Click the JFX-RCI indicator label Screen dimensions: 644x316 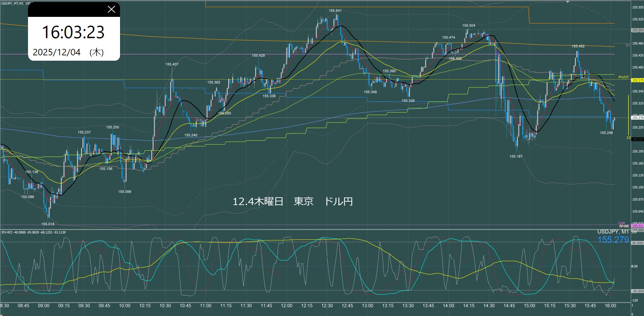point(33,232)
